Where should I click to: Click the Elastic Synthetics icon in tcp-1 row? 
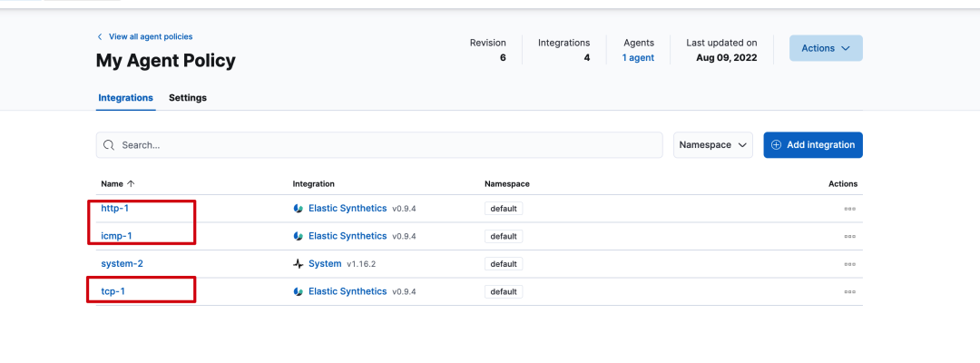[299, 292]
